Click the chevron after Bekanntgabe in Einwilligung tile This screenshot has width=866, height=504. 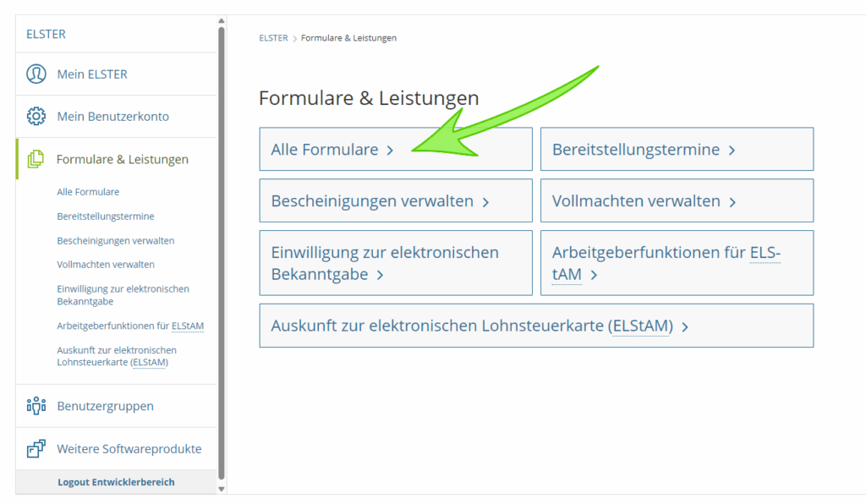click(380, 275)
